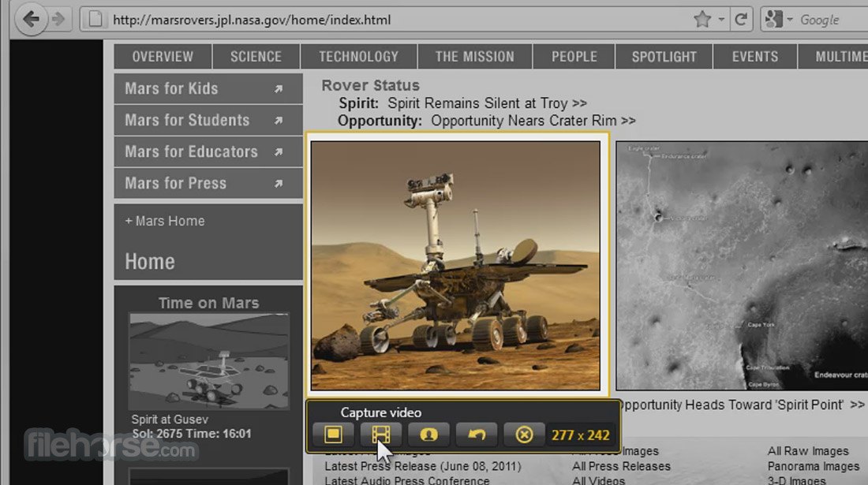Click the Home heading in the sidebar

(x=149, y=262)
